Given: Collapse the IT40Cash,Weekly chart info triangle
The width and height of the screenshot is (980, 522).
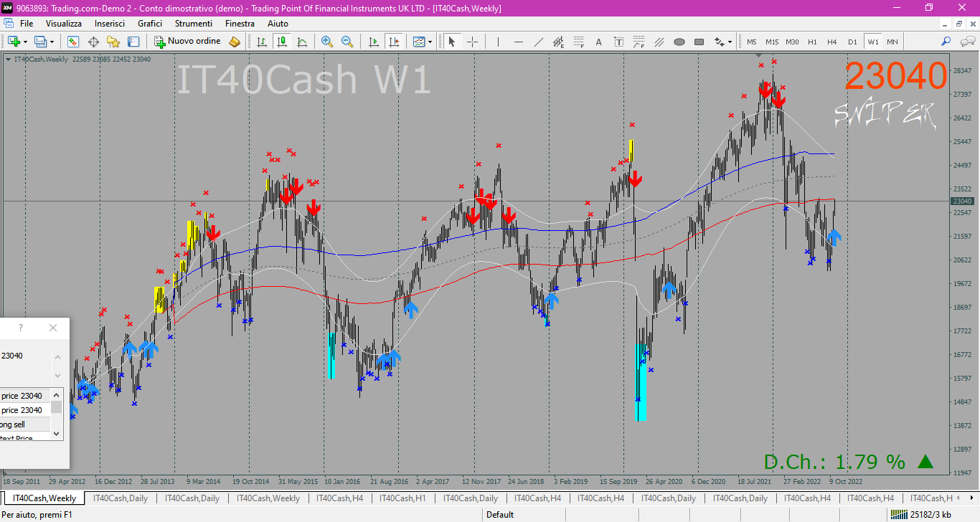Looking at the screenshot, I should [8, 59].
